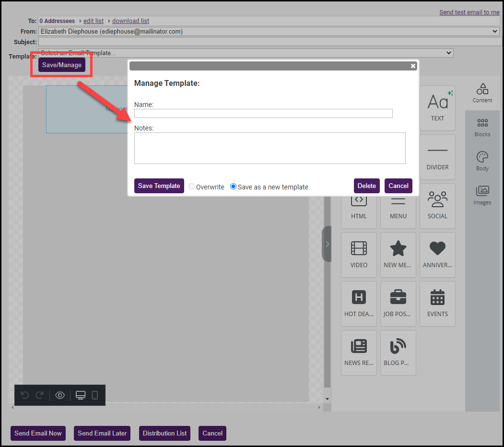Open the Images tab
This screenshot has height=447, width=504.
point(482,196)
